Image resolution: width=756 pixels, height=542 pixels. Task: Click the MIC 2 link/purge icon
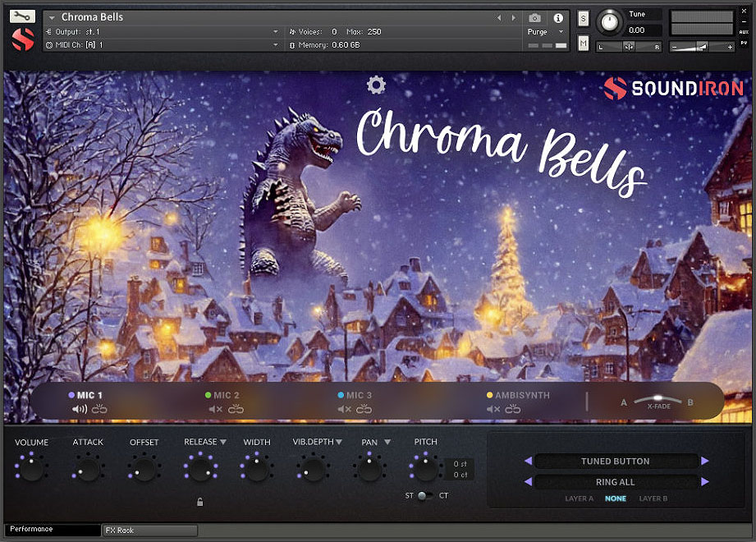[236, 410]
